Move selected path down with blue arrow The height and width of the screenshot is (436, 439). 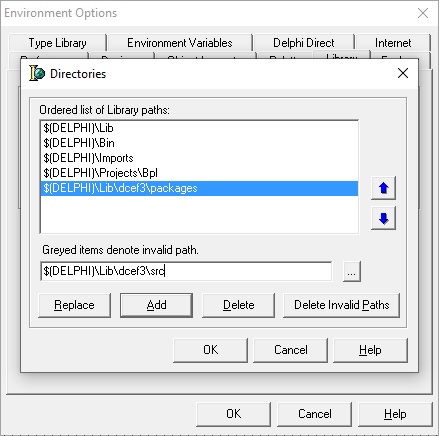pos(383,218)
